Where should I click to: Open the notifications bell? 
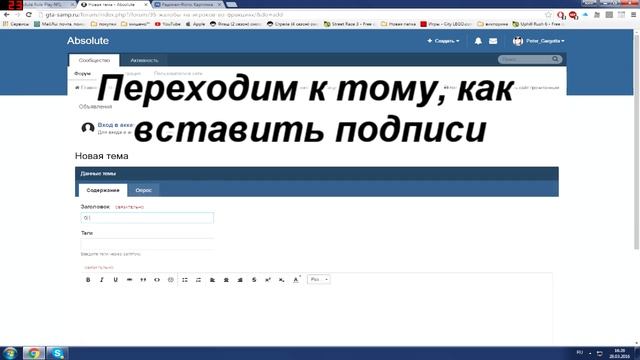tap(478, 41)
